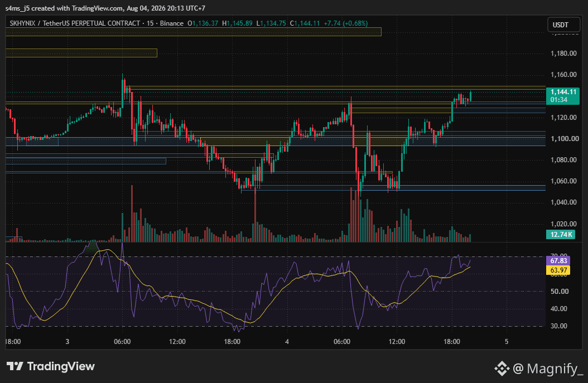Click the 1,040.00 price axis label
The height and width of the screenshot is (383, 588).
coord(563,202)
